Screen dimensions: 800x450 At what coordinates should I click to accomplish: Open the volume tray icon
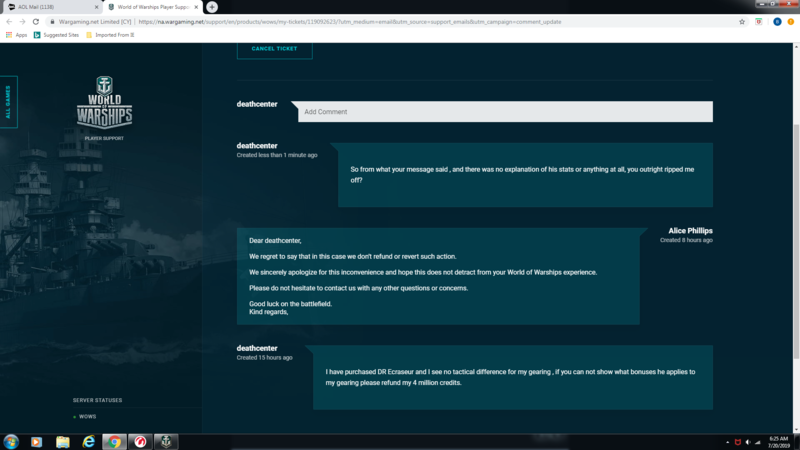click(x=748, y=442)
